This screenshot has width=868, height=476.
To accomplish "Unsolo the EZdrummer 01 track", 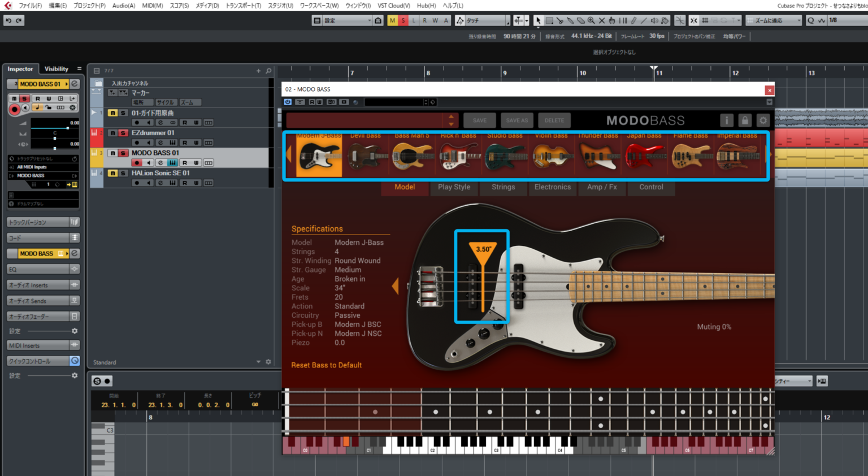I will [123, 133].
